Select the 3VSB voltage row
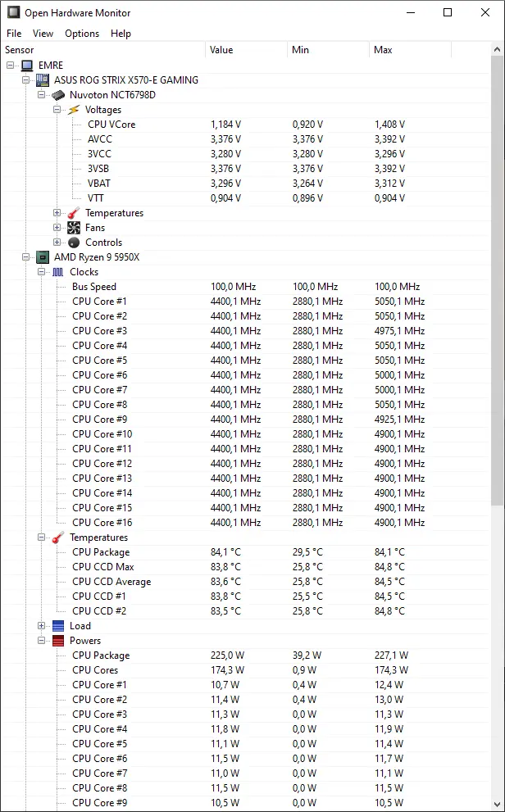This screenshot has height=812, width=505. point(246,168)
